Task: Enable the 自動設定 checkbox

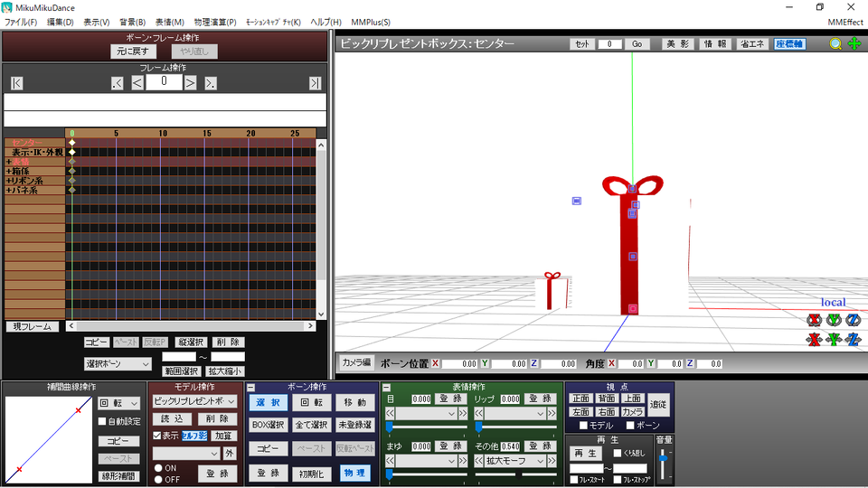Action: point(102,422)
